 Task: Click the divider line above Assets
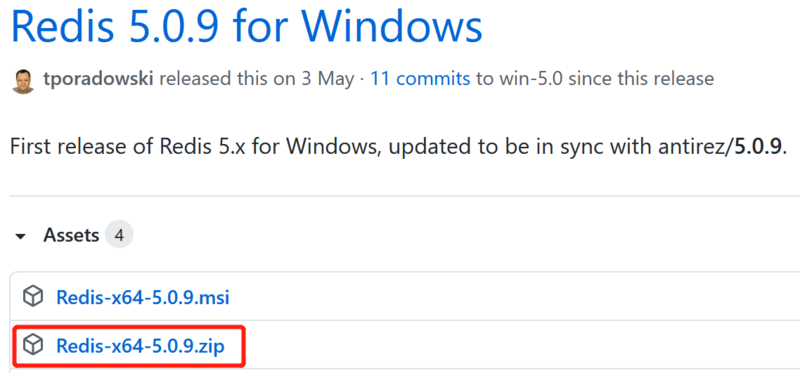404,195
